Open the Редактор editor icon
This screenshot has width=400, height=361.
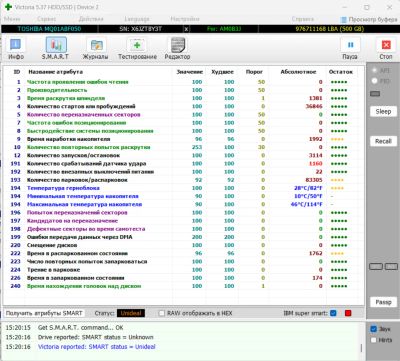(177, 49)
